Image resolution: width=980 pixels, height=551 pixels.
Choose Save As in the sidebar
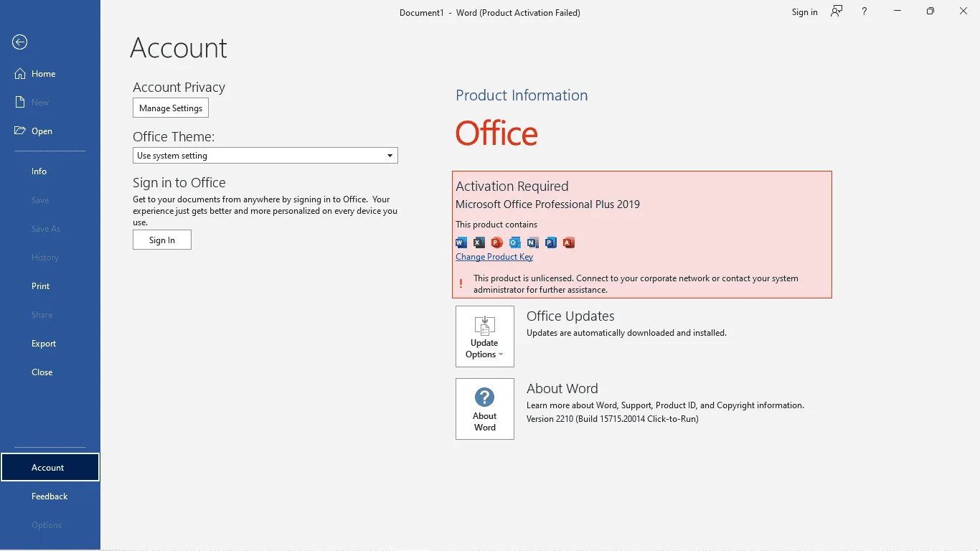(50, 229)
